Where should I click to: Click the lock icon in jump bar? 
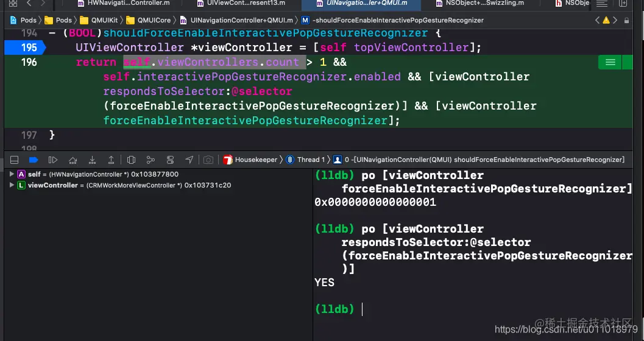click(626, 20)
